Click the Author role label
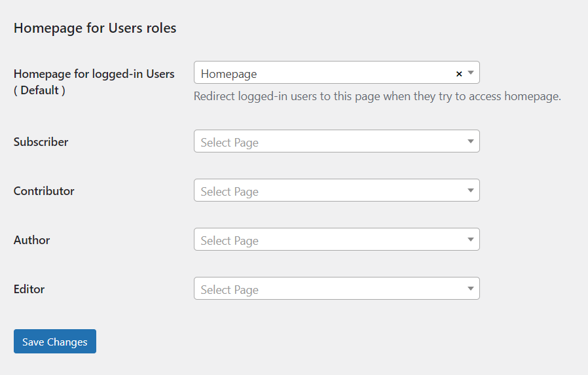The height and width of the screenshot is (375, 588). pyautogui.click(x=31, y=240)
